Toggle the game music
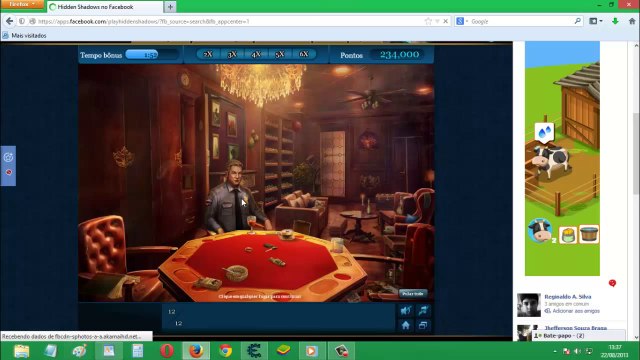The width and height of the screenshot is (640, 360). coord(423,311)
